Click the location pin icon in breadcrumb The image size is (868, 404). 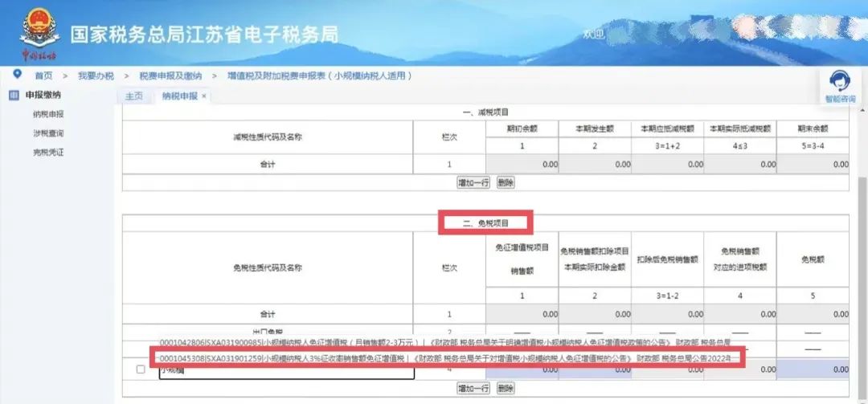click(x=17, y=75)
